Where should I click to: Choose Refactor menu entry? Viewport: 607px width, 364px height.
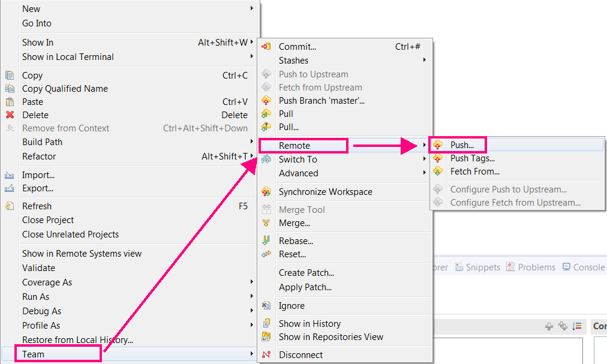click(x=39, y=157)
